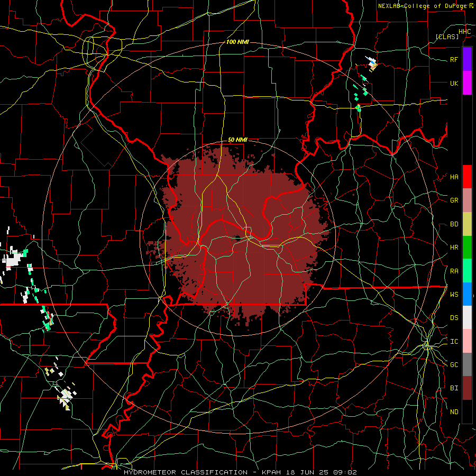Click the blue WS legend color block
476x476 pixels.
click(x=467, y=294)
